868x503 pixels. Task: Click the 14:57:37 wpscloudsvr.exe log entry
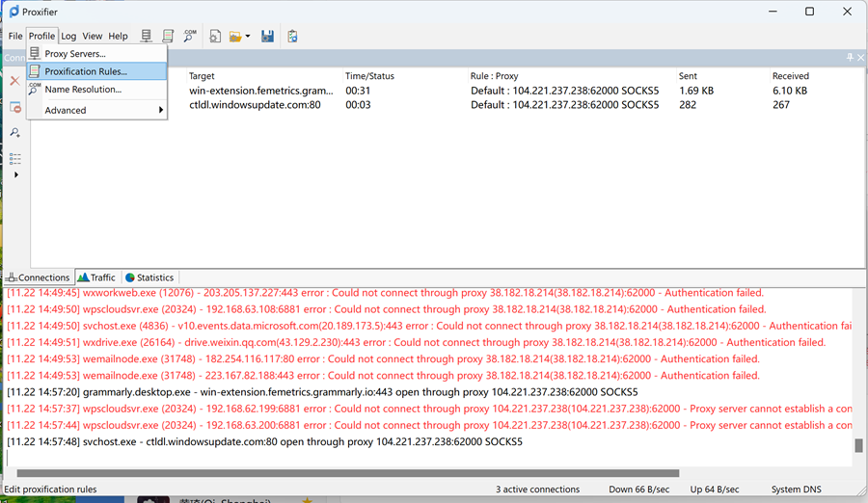click(429, 409)
